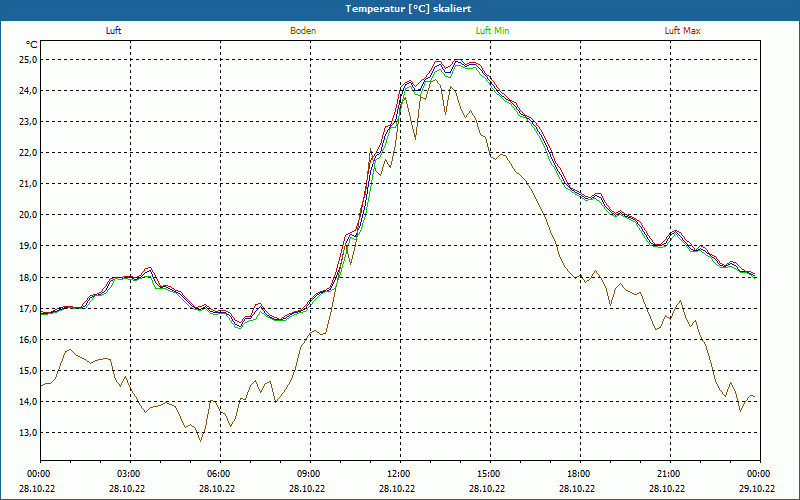The image size is (800, 500).
Task: Select the 19,0 value on temperature axis
Action: click(x=29, y=246)
